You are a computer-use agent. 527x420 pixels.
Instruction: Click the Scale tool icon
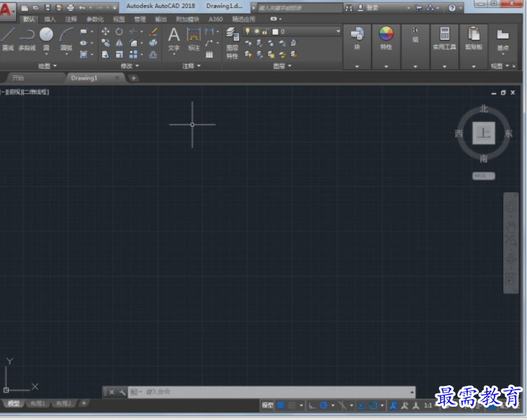[119, 55]
